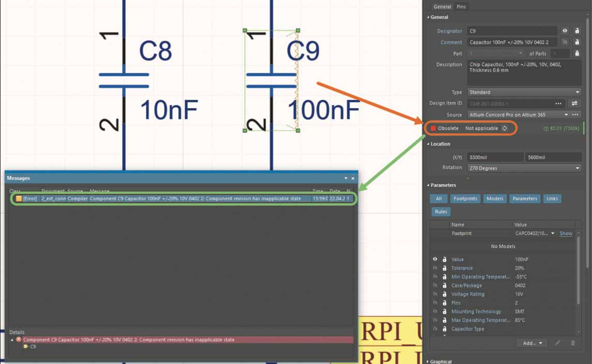Screen dimensions: 592x364
Task: Click the swap icon next to Design Item ID
Action: pyautogui.click(x=574, y=103)
